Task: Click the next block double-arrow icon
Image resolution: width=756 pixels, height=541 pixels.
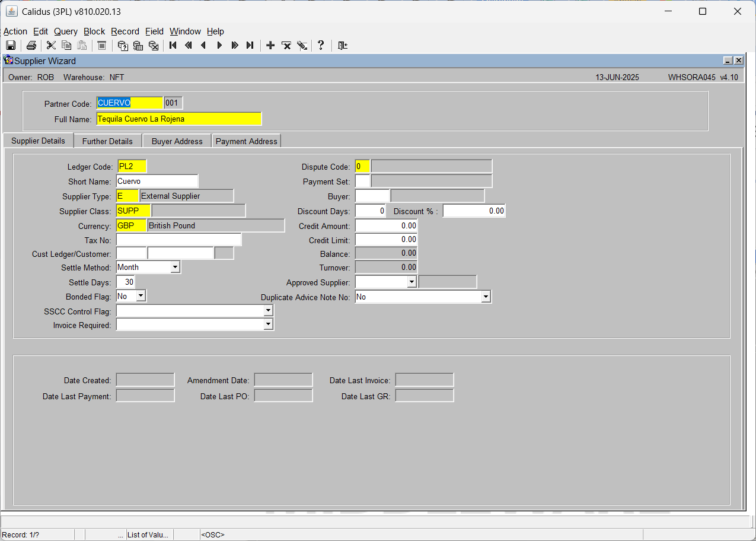Action: point(235,46)
